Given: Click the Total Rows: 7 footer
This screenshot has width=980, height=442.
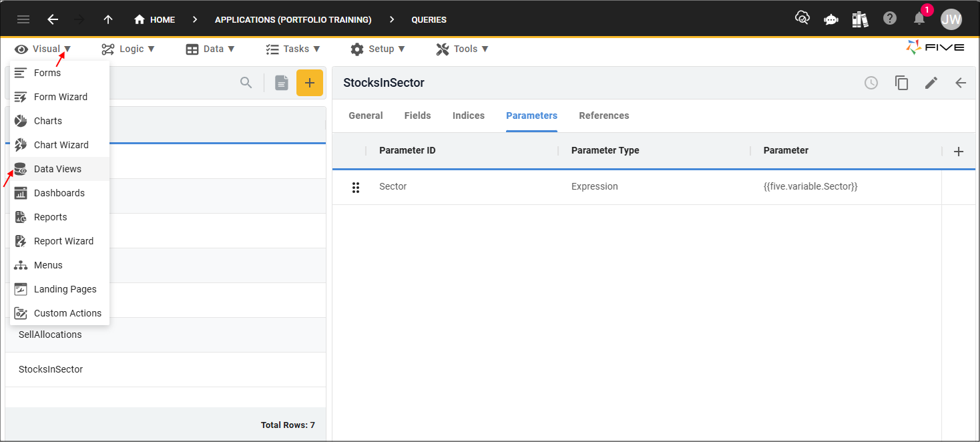Looking at the screenshot, I should point(288,425).
